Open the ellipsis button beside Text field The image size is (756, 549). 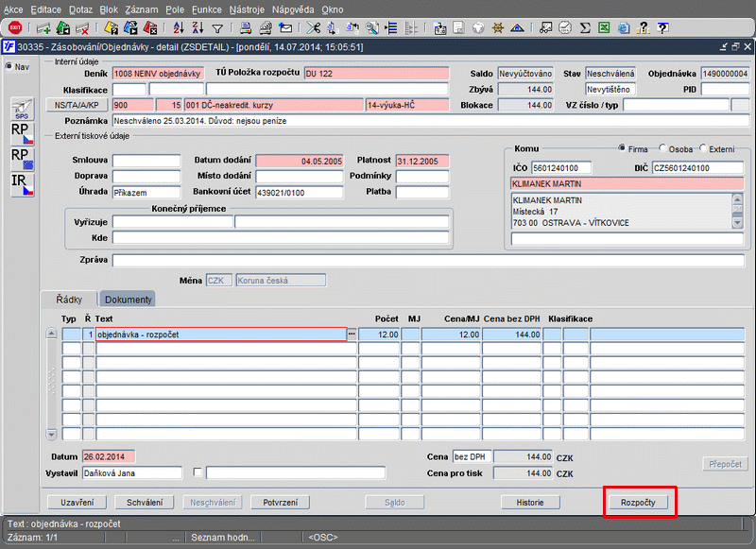pyautogui.click(x=352, y=335)
